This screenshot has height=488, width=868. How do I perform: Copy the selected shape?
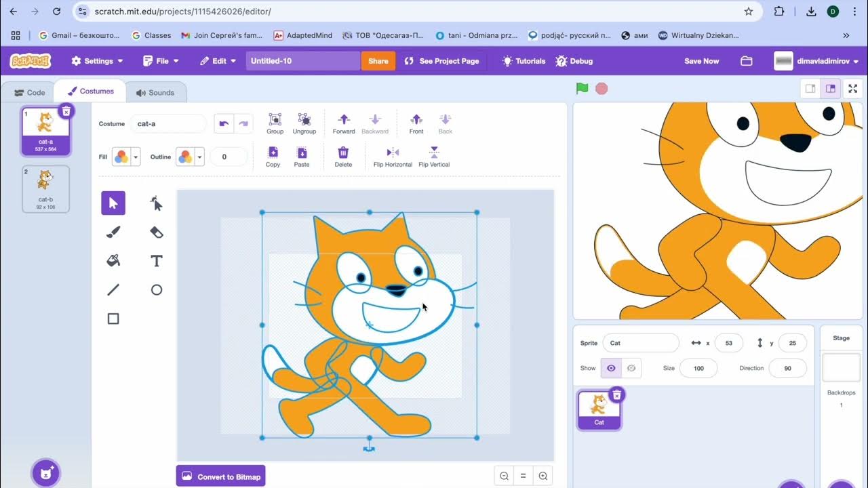point(273,157)
